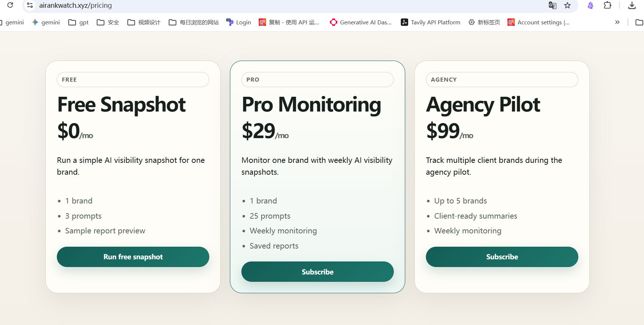Open the 复制 - 使用 API bookmark
644x325 pixels.
click(x=289, y=22)
